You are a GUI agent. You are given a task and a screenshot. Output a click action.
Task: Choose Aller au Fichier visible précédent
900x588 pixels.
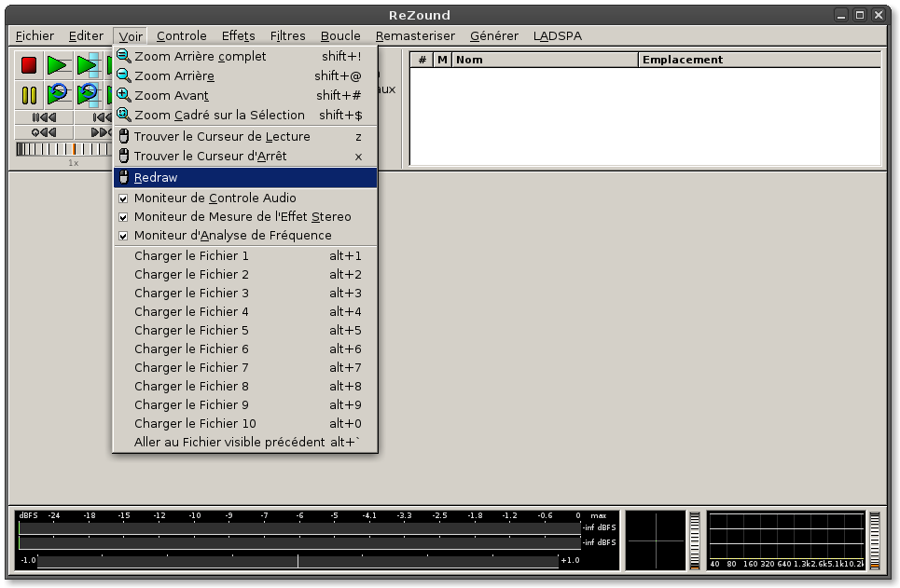click(x=245, y=443)
